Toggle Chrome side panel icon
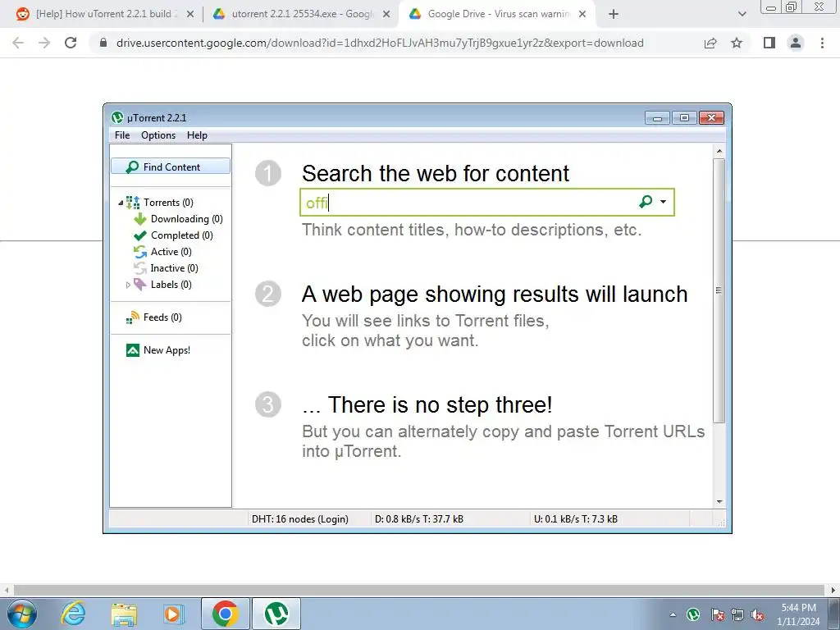Image resolution: width=840 pixels, height=630 pixels. (769, 43)
